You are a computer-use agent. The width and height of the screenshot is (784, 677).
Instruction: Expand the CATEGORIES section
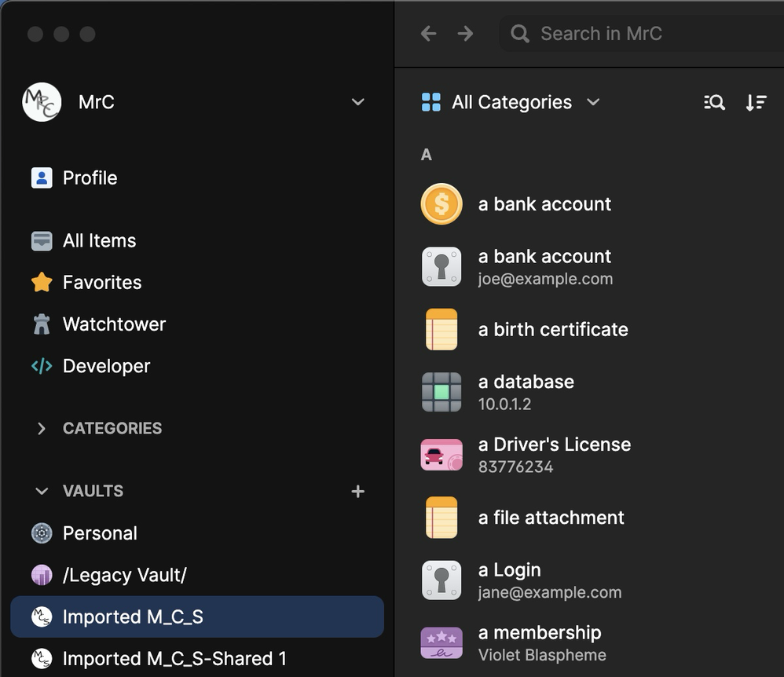(42, 428)
